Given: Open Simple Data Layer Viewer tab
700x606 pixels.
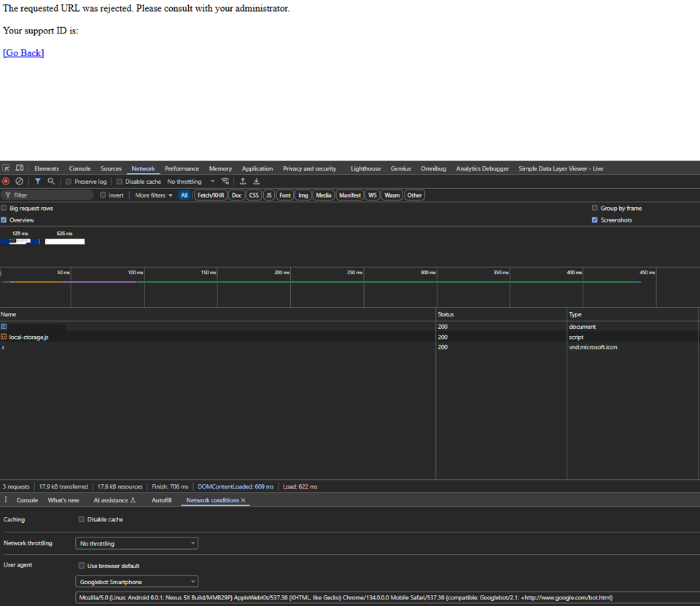Looking at the screenshot, I should tap(561, 168).
